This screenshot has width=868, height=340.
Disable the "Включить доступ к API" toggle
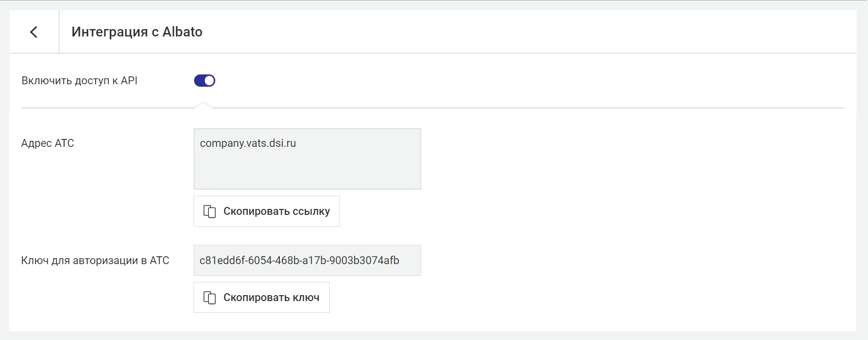tap(204, 80)
